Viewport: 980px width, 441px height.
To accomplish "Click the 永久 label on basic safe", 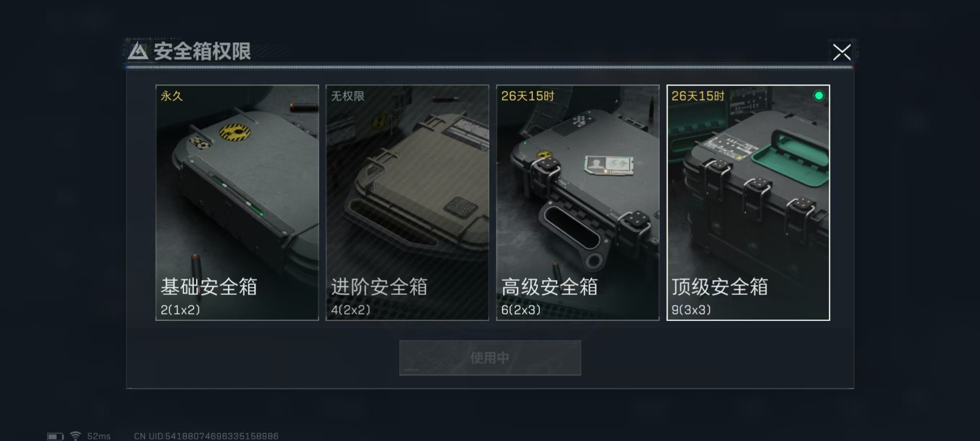I will [172, 96].
